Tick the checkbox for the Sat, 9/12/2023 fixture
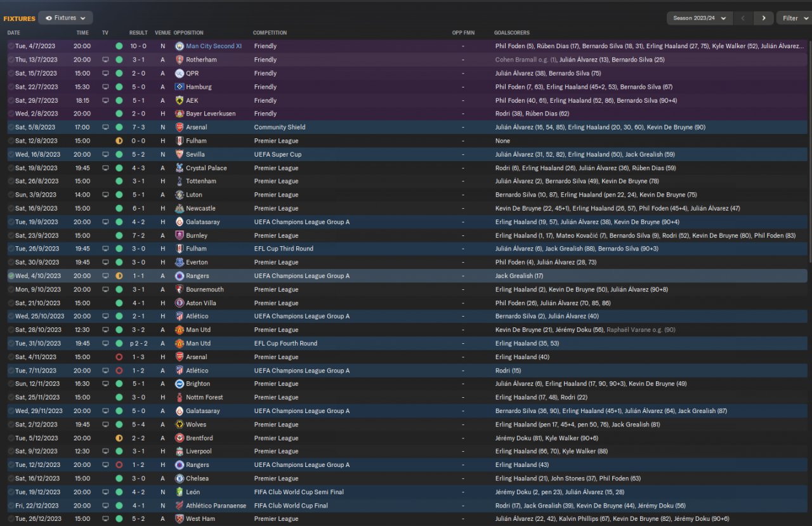 [11, 451]
